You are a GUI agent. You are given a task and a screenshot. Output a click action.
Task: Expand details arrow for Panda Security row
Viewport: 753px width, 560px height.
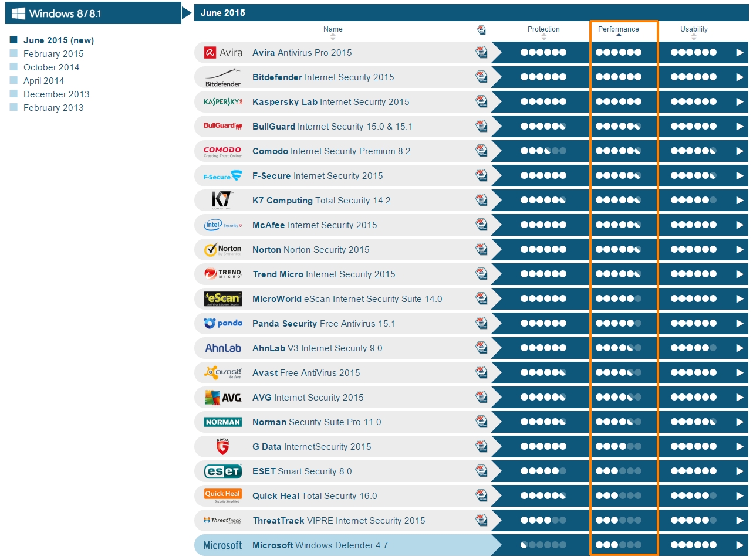pos(740,324)
